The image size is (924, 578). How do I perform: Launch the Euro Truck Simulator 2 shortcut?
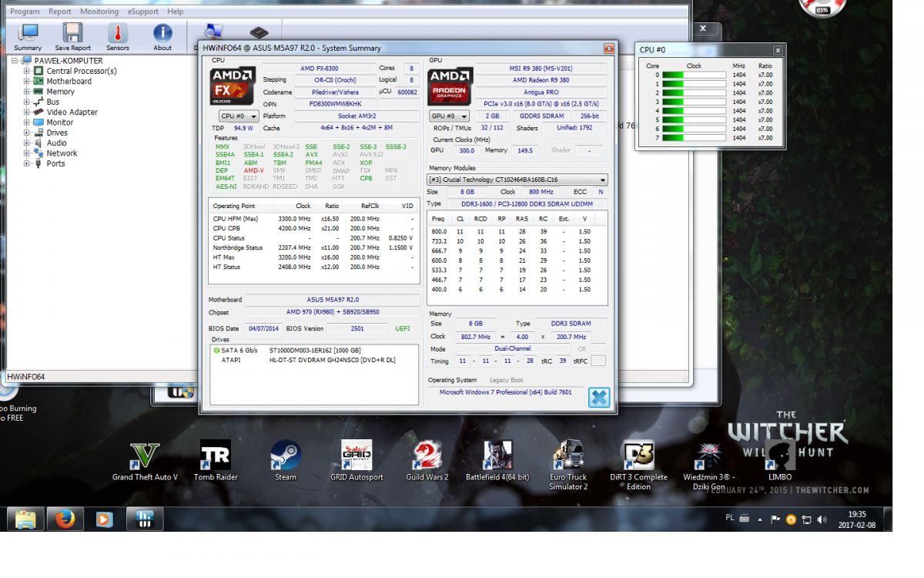click(x=568, y=455)
